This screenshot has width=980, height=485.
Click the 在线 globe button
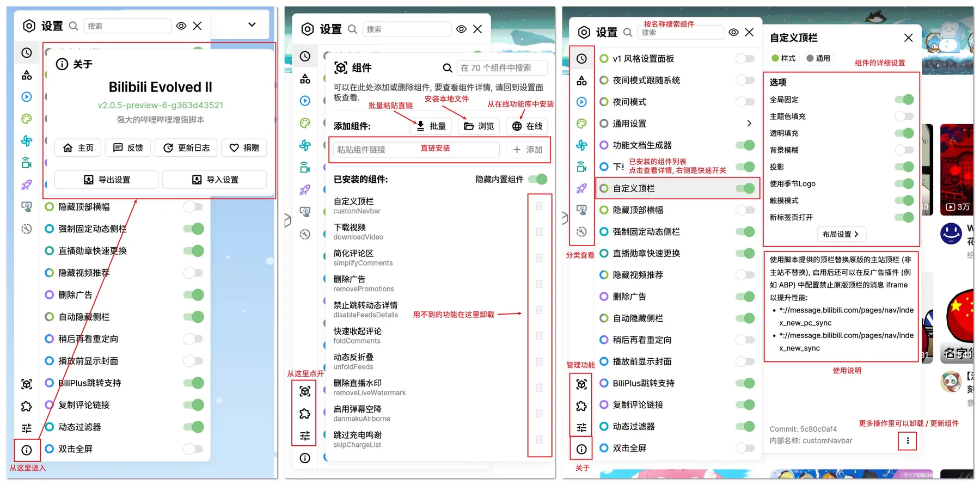point(527,126)
